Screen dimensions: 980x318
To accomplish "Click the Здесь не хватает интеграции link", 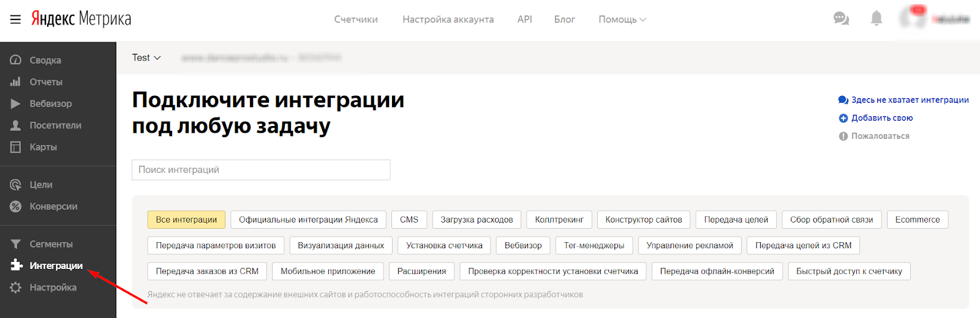I will [x=910, y=100].
